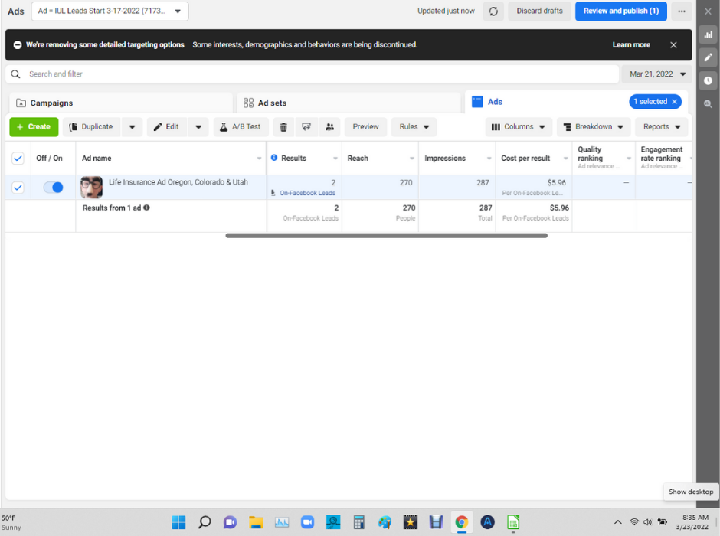Image resolution: width=720 pixels, height=536 pixels.
Task: Open the Reports dropdown
Action: (x=661, y=127)
